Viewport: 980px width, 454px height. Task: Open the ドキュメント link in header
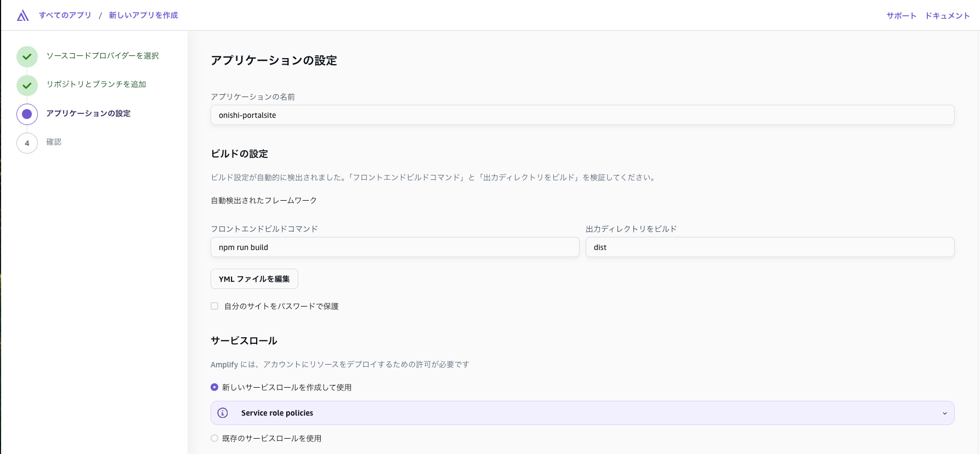[947, 16]
